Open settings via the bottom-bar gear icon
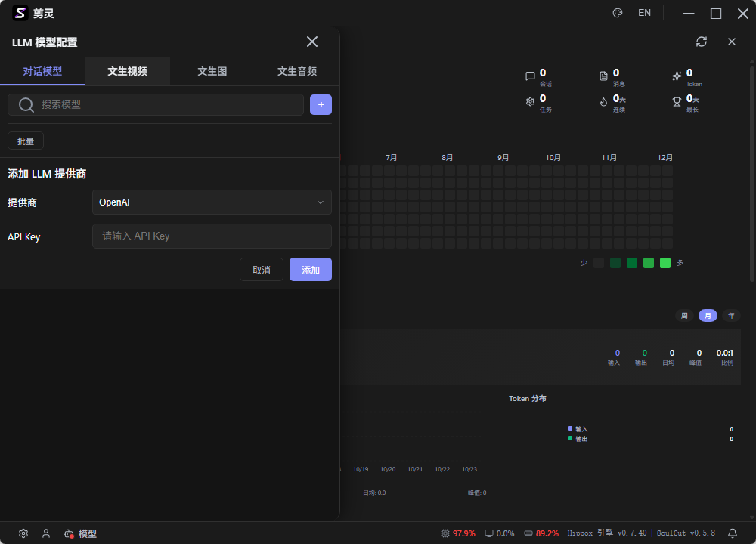 tap(23, 533)
